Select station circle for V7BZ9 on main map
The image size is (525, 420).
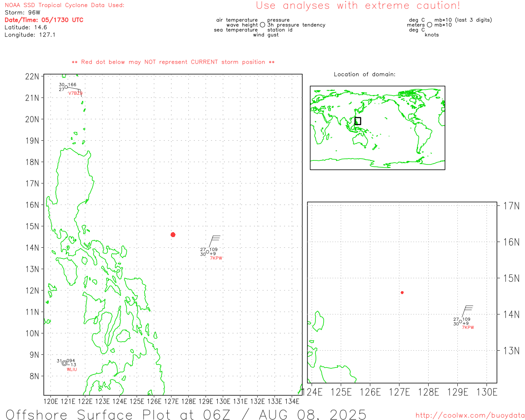click(66, 87)
